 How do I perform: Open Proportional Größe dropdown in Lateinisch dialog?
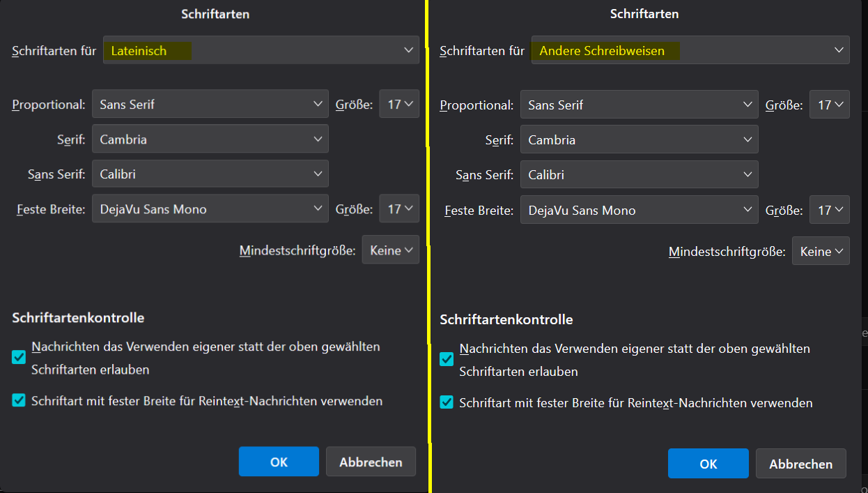(399, 105)
